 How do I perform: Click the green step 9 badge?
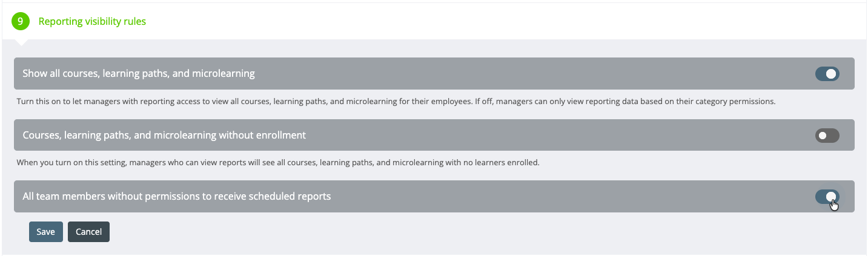coord(21,21)
